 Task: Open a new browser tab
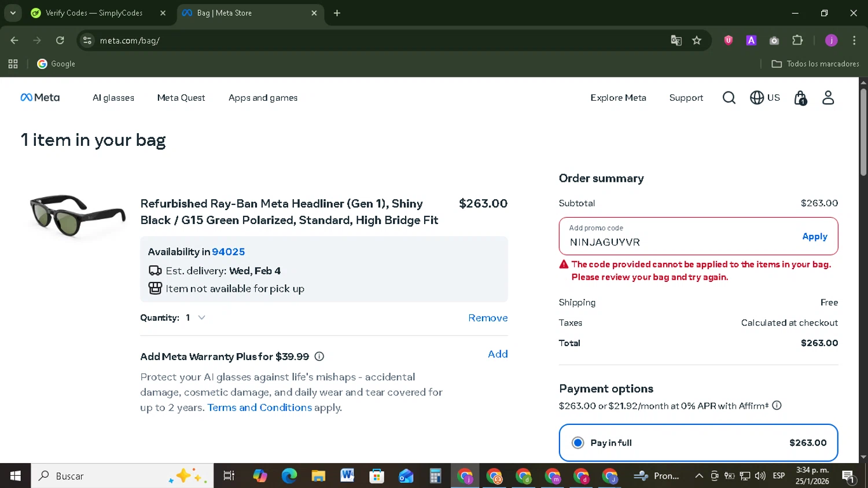[337, 13]
